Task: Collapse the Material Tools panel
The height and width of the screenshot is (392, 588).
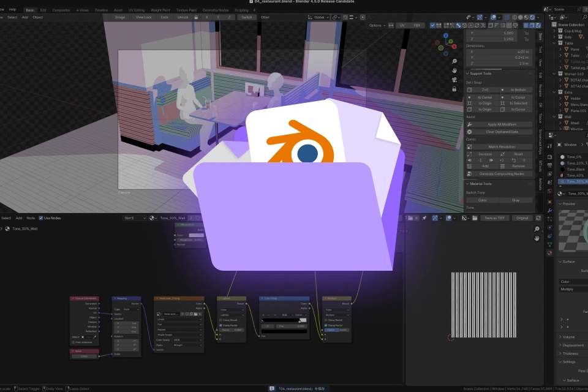Action: [467, 184]
